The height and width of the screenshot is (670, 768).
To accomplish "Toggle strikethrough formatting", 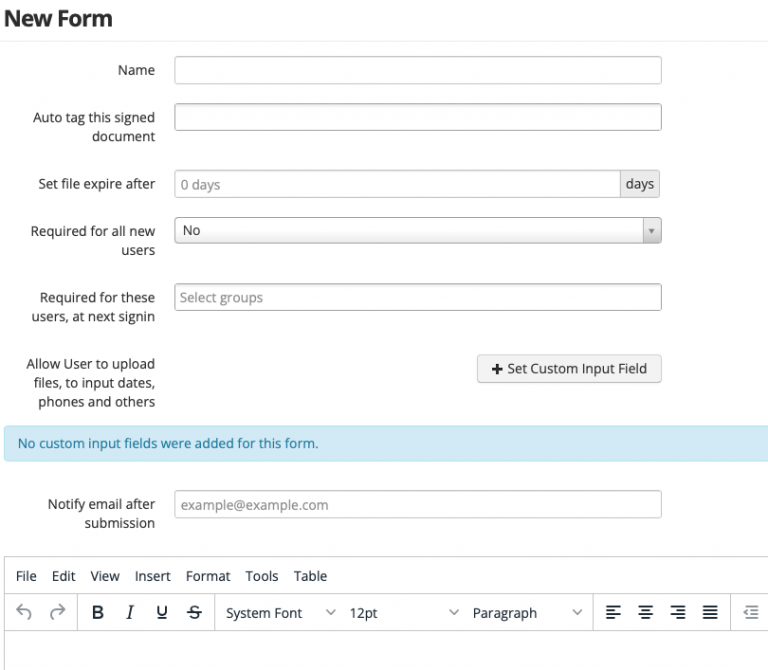I will point(194,613).
